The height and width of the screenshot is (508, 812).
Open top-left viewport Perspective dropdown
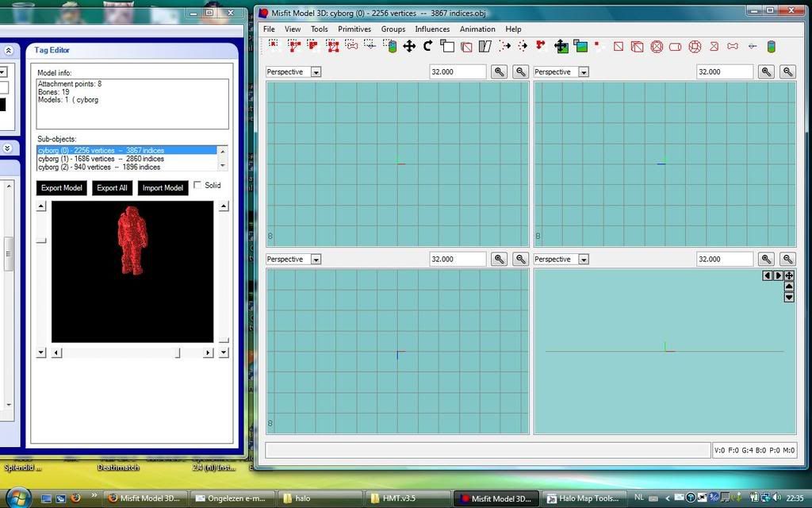[316, 72]
